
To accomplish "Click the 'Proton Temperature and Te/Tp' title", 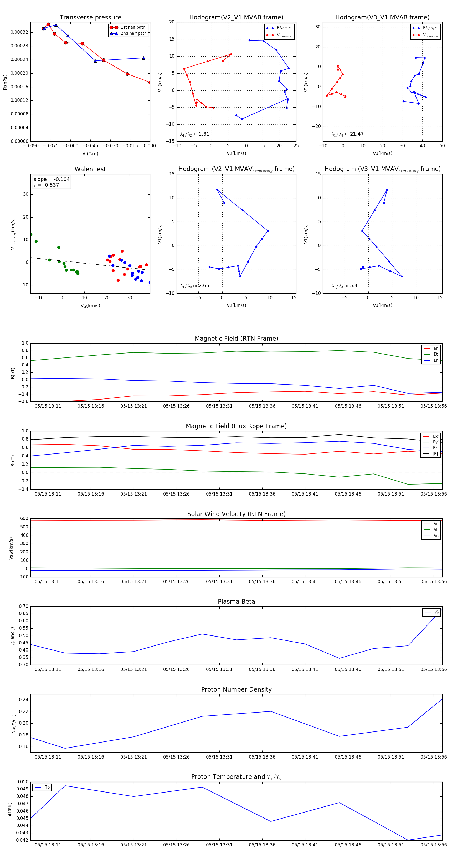I will [x=236, y=777].
